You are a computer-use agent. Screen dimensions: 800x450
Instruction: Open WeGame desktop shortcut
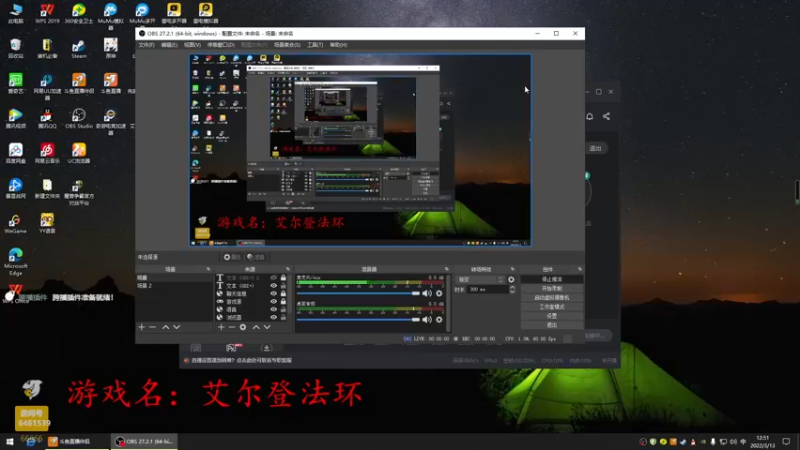click(x=15, y=223)
